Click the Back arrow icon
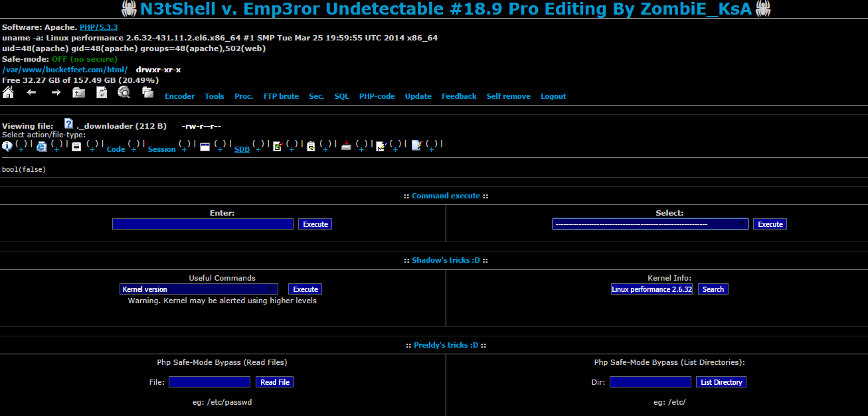Screen dimensions: 868x416 pos(31,92)
